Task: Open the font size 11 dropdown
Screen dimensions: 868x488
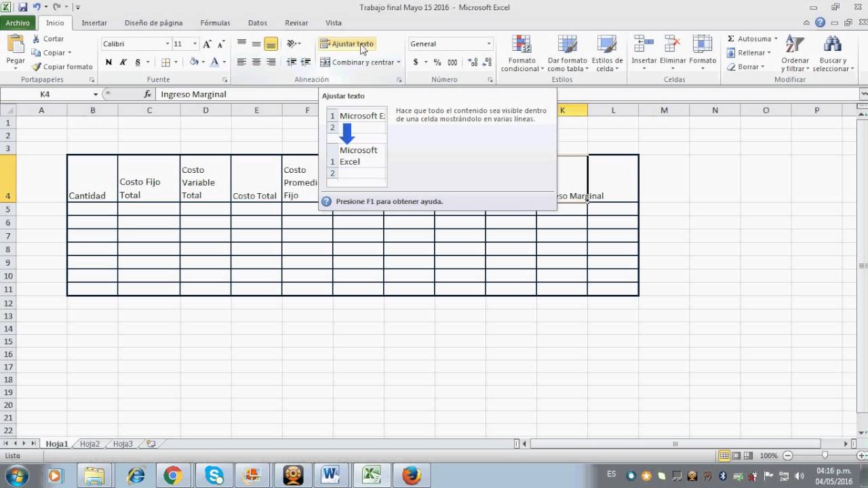Action: click(195, 44)
